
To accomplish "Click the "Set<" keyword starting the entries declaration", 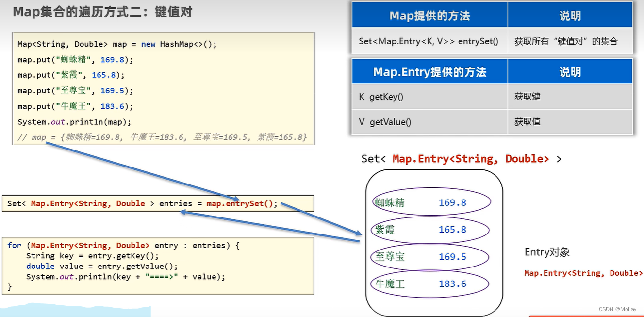I will pyautogui.click(x=17, y=203).
